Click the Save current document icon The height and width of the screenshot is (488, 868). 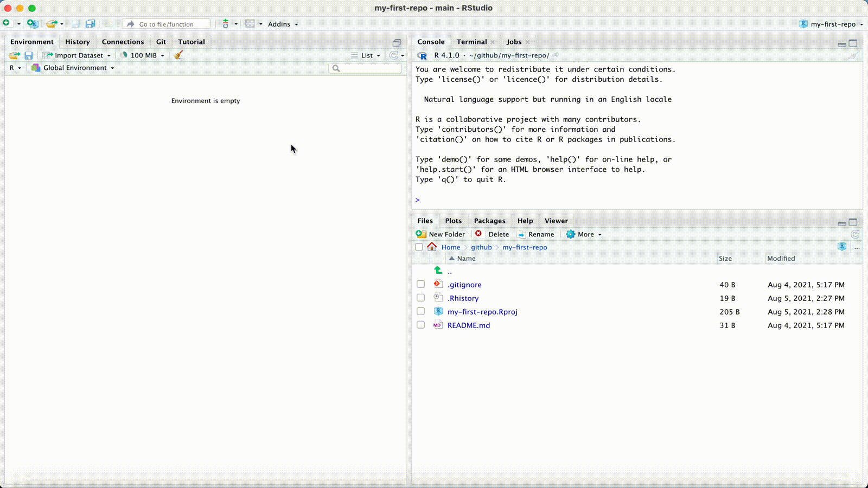(x=76, y=24)
